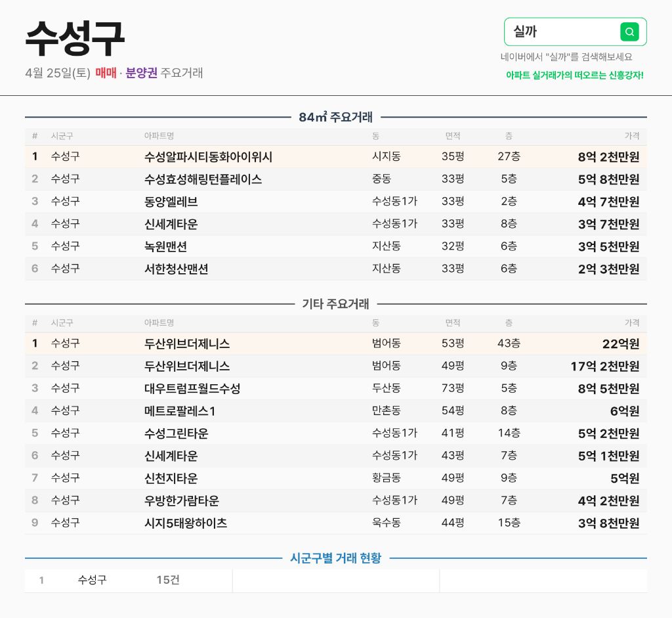Click the purple 분양권 label

coord(142,73)
